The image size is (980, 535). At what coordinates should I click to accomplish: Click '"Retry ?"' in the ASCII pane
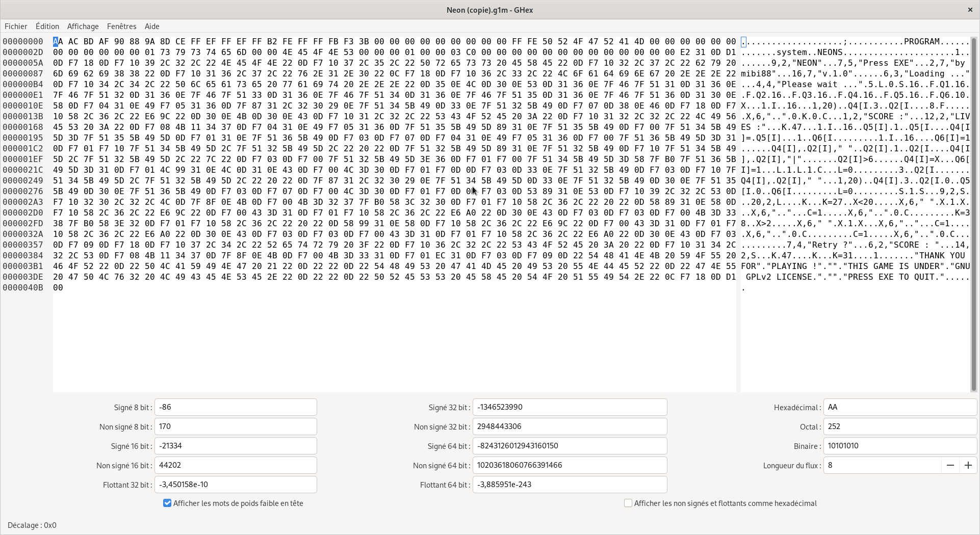[x=830, y=245]
